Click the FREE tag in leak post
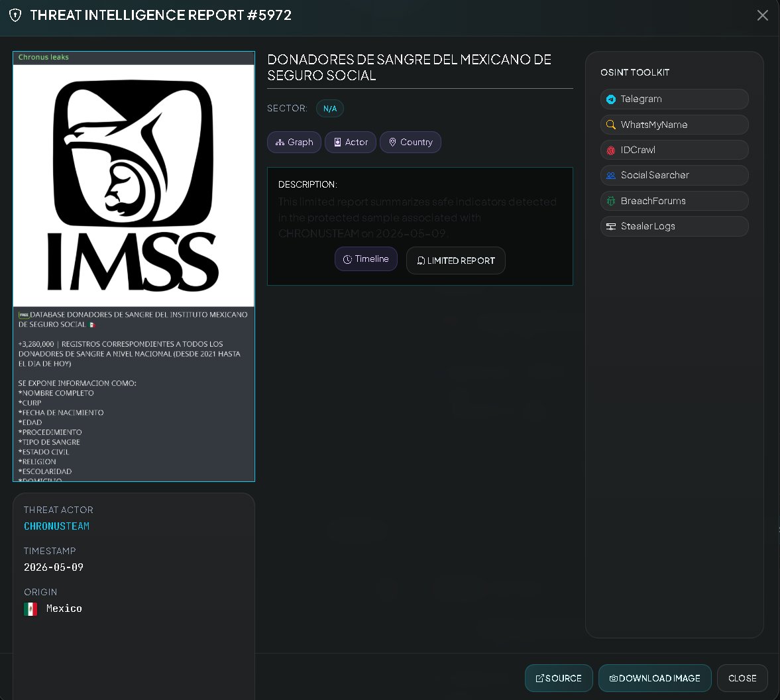The image size is (780, 700). [x=24, y=315]
